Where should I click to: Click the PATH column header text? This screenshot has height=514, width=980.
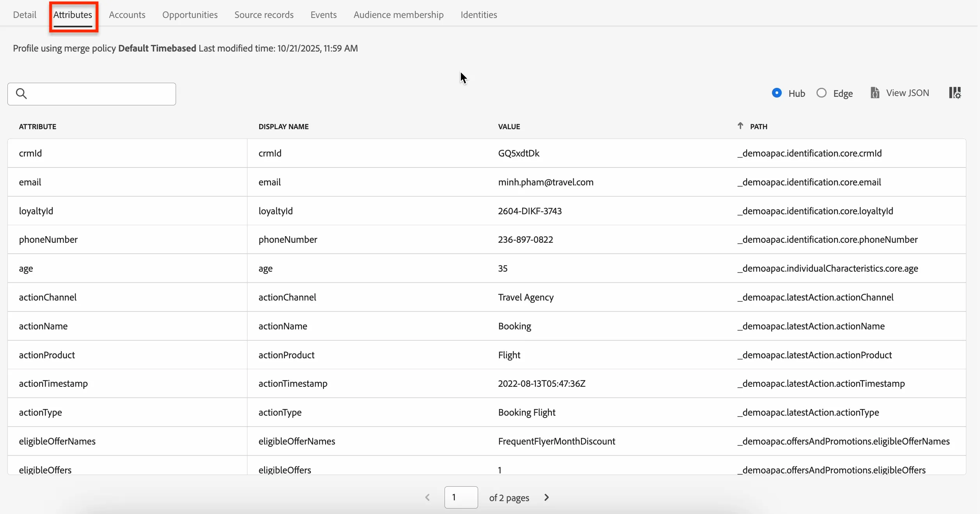758,126
